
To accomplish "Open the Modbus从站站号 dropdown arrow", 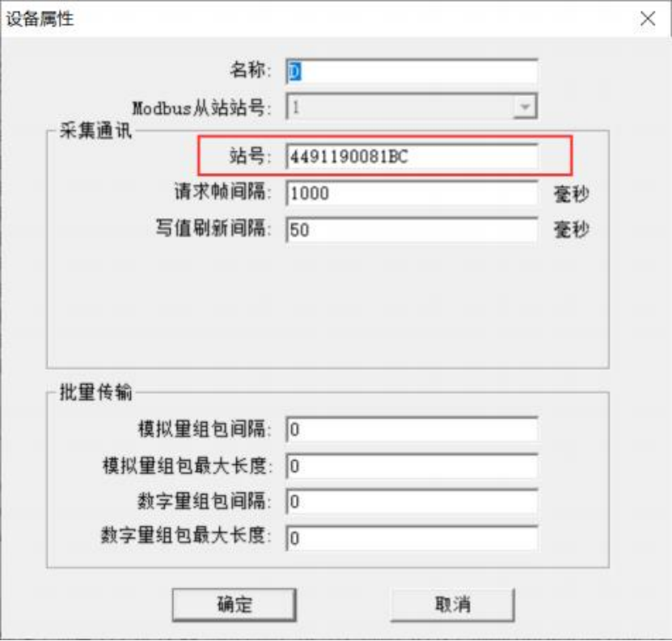I will (x=525, y=108).
